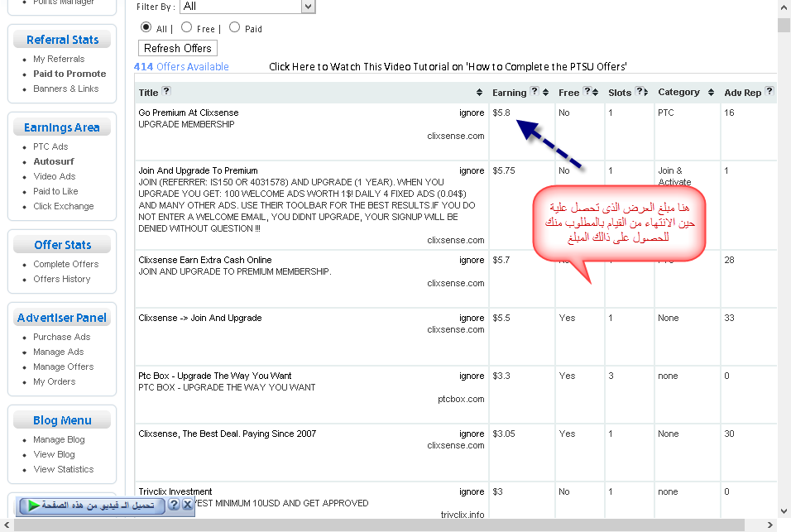Open the Offer Stats section header

point(63,245)
